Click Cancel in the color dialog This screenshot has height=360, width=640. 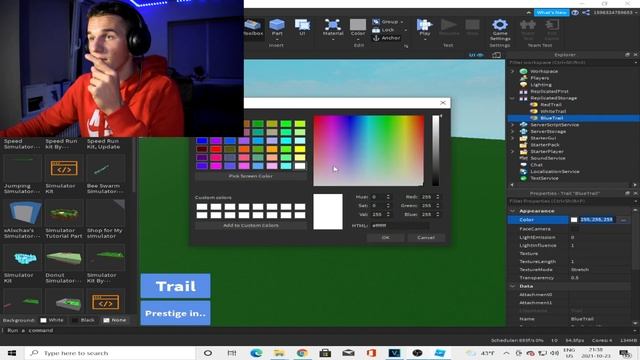(x=426, y=238)
